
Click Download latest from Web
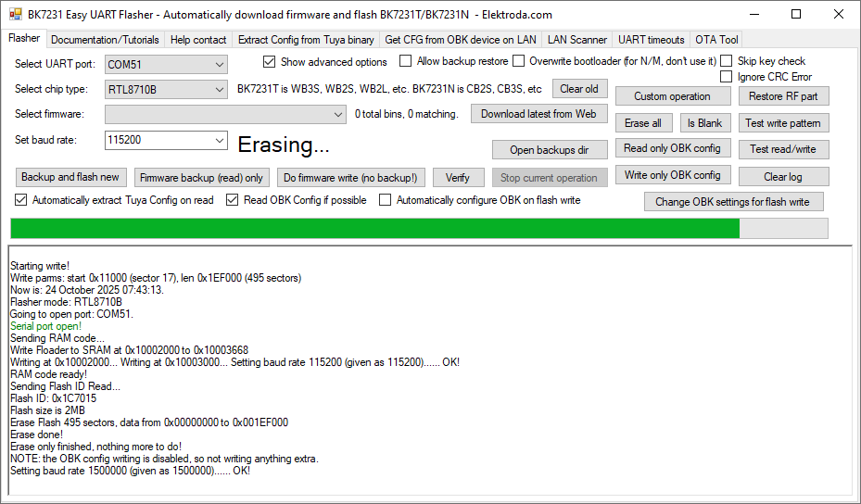(538, 114)
